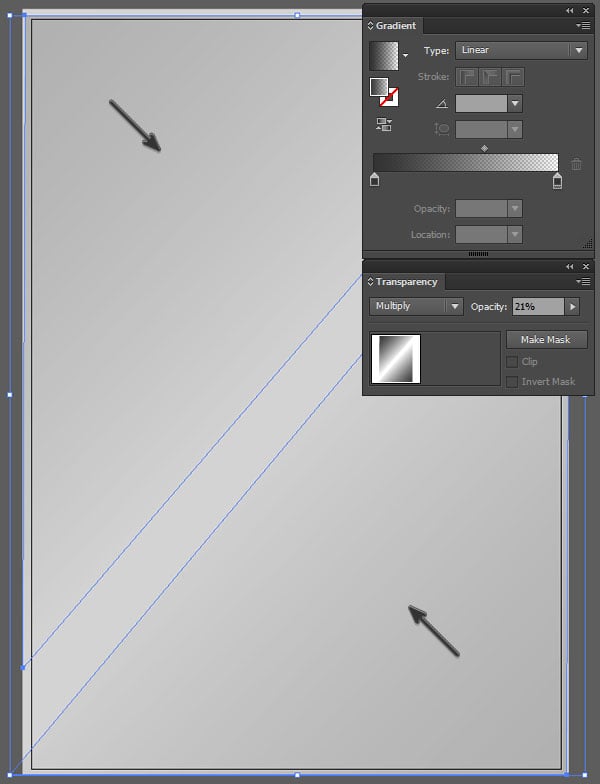Toggle the Invert Mask checkbox
This screenshot has width=600, height=784.
coord(512,382)
